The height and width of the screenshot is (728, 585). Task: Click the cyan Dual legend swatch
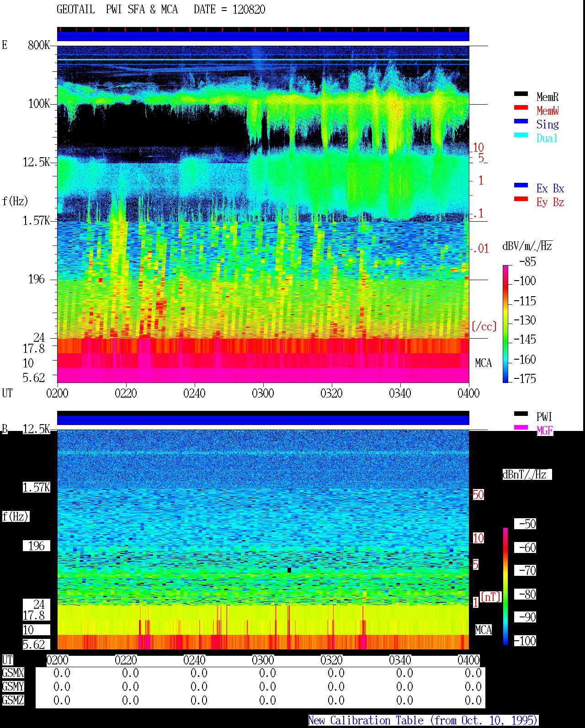click(x=521, y=135)
